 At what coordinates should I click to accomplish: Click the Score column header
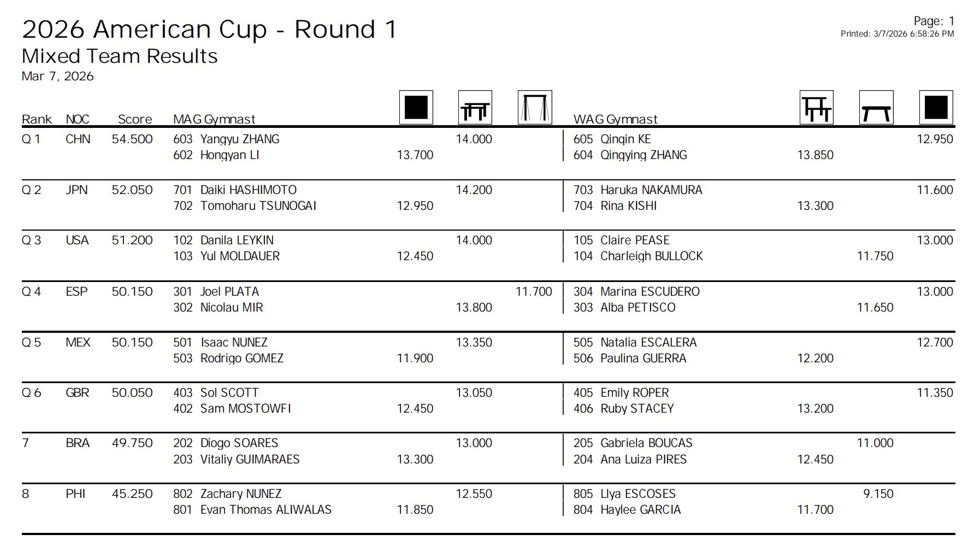point(135,119)
